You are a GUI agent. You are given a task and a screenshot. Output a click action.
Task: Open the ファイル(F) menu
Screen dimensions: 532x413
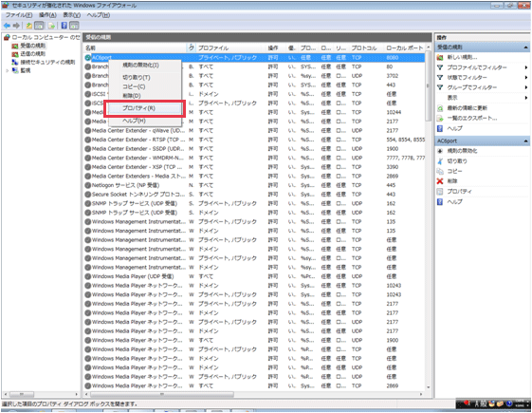[x=19, y=15]
